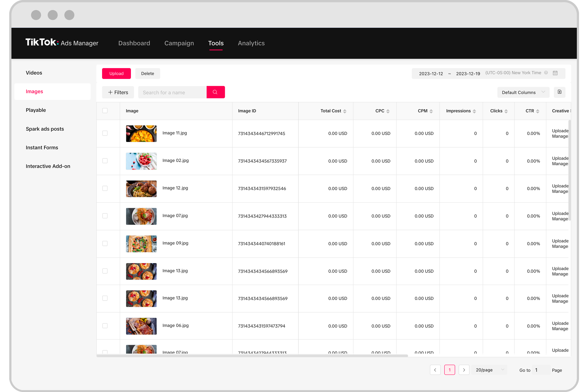Switch to the Analytics tab
The image size is (588, 392).
[251, 43]
